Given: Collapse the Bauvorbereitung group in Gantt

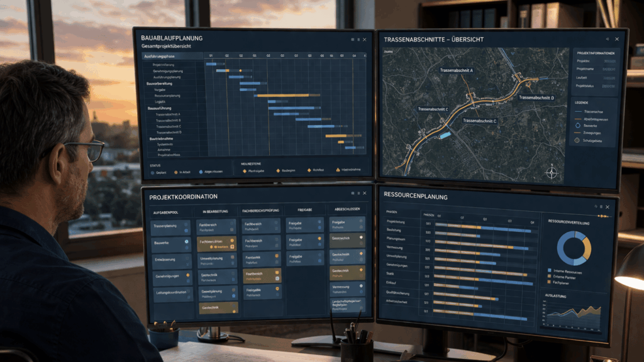Looking at the screenshot, I should click(x=160, y=83).
